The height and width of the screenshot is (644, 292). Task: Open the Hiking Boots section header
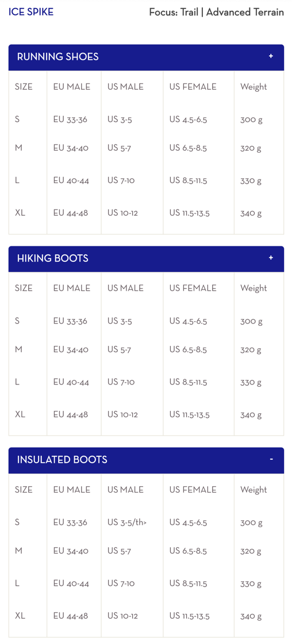coord(146,259)
